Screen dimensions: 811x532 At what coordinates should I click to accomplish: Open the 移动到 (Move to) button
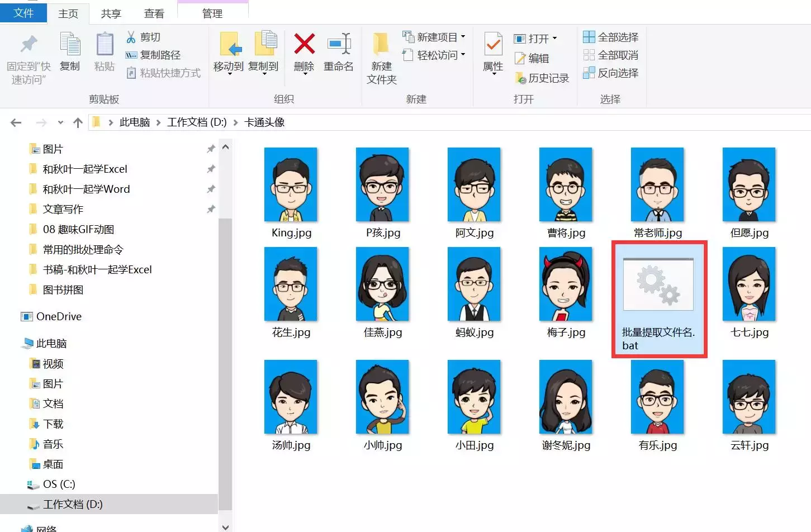(x=229, y=53)
